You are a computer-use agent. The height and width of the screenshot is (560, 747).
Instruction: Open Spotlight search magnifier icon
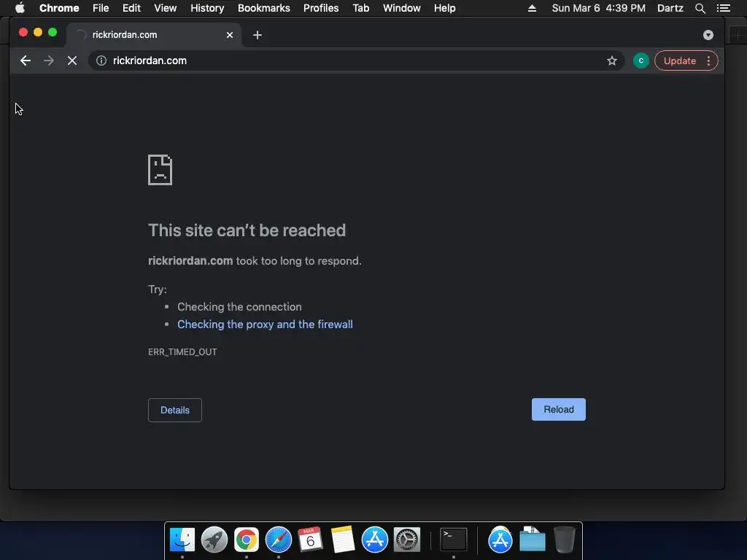(x=700, y=8)
